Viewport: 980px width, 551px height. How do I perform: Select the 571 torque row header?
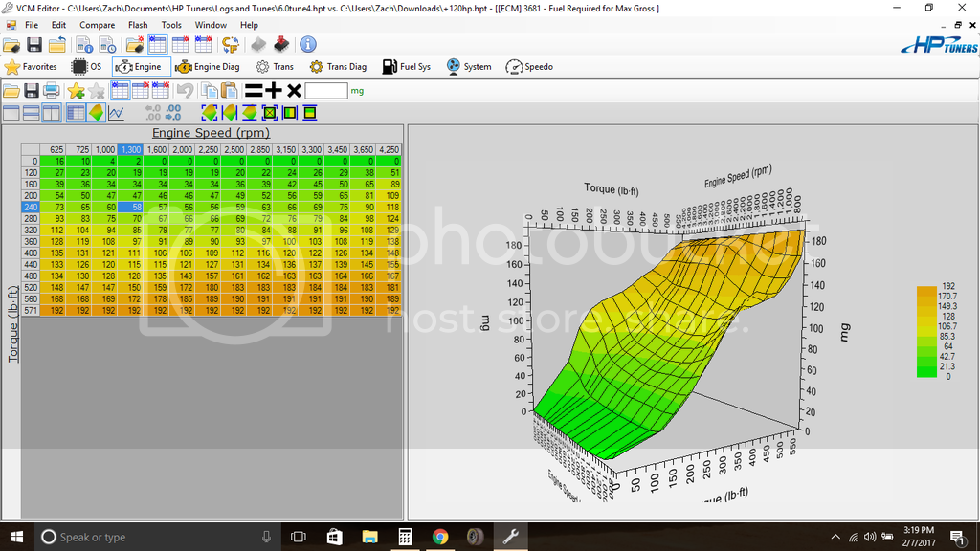coord(31,311)
